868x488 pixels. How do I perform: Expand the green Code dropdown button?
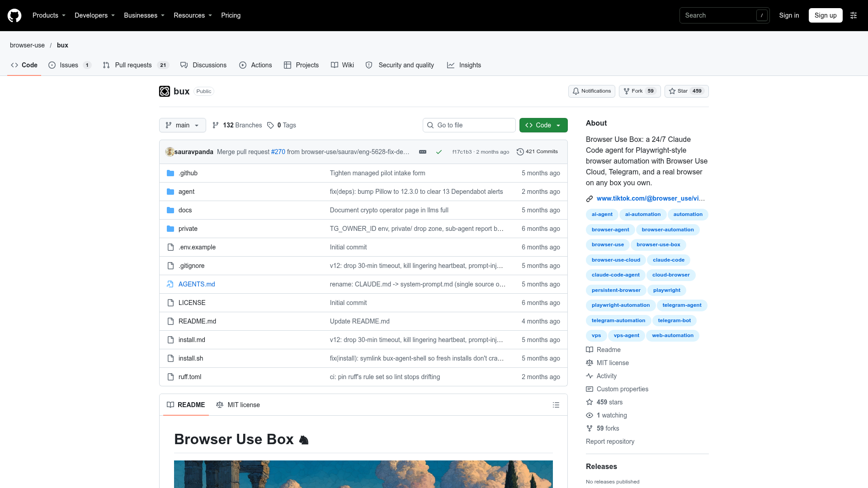[543, 125]
